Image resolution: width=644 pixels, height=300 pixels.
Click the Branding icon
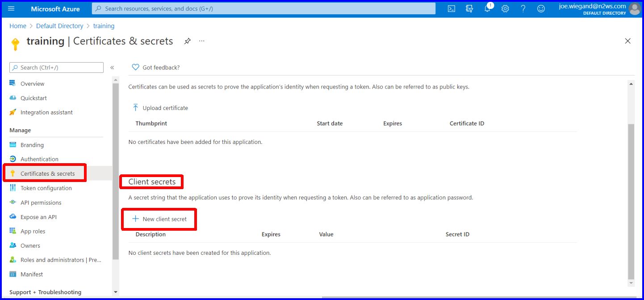13,145
